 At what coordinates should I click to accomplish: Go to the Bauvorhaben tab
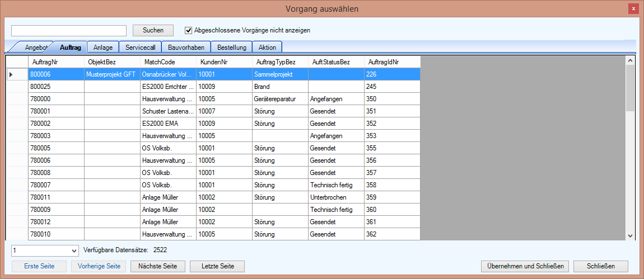tap(186, 48)
